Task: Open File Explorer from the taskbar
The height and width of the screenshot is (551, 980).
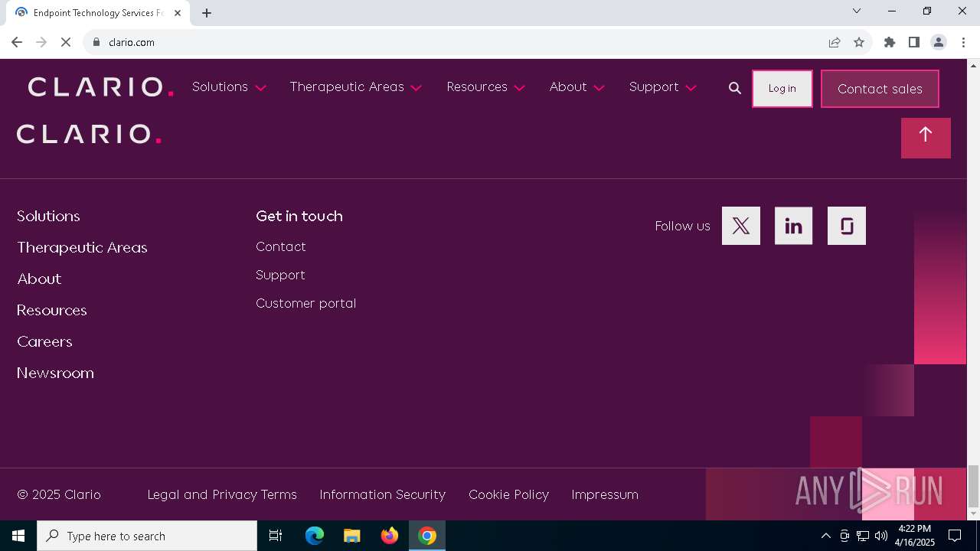Action: click(352, 536)
